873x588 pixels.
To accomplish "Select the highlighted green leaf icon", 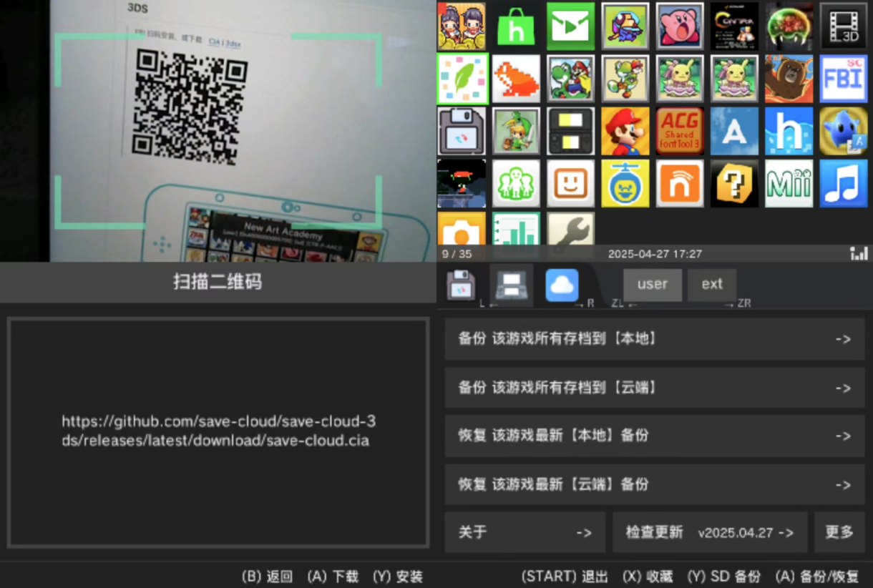I will coord(462,79).
